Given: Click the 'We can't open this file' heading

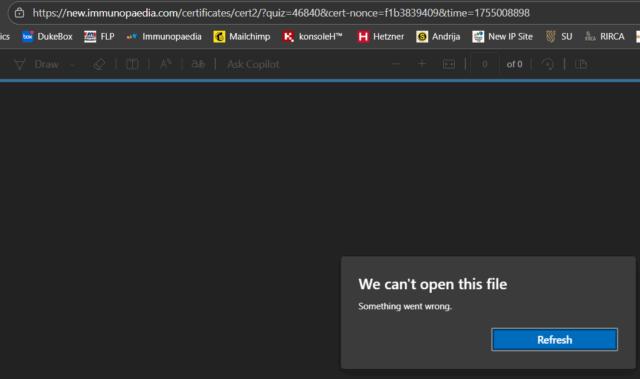Looking at the screenshot, I should point(433,284).
